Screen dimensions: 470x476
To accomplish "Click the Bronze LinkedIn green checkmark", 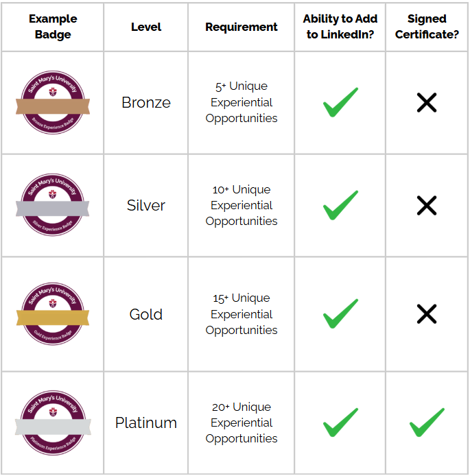I will (340, 103).
